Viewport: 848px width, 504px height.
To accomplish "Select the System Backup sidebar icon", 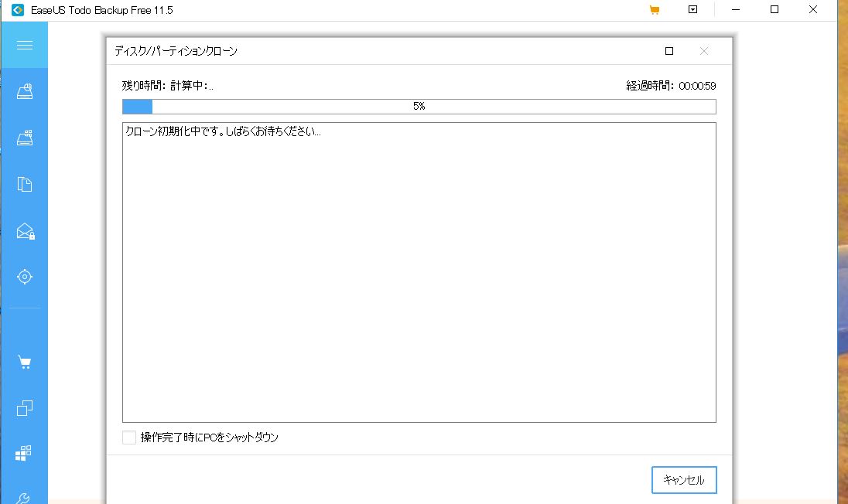I will (x=24, y=138).
